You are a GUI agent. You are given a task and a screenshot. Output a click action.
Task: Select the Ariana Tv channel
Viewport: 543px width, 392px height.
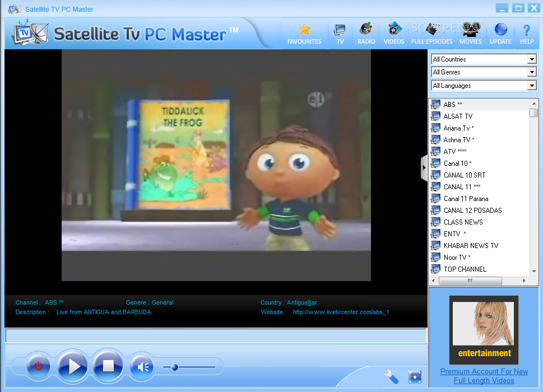tap(480, 128)
